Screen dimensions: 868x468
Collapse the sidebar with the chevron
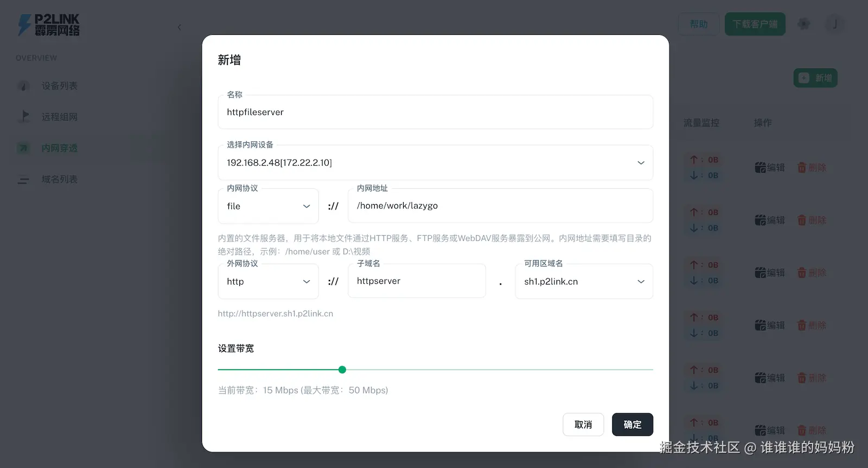pyautogui.click(x=180, y=27)
